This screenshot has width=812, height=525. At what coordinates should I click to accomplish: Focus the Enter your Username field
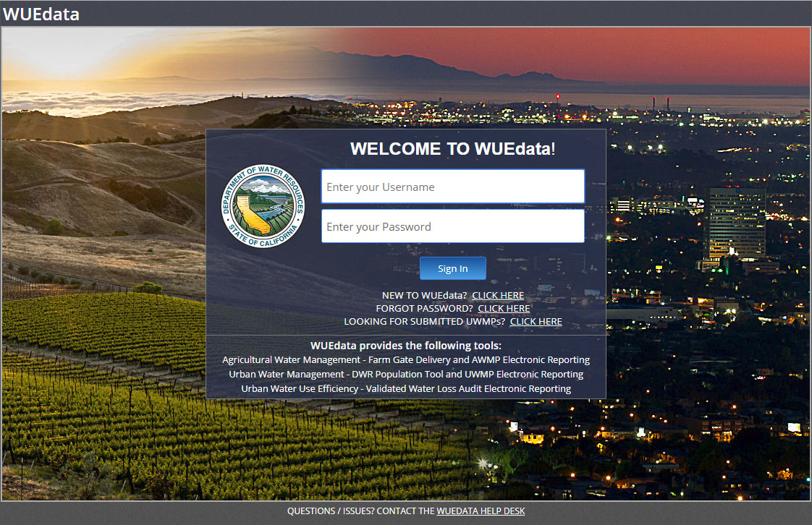[452, 187]
